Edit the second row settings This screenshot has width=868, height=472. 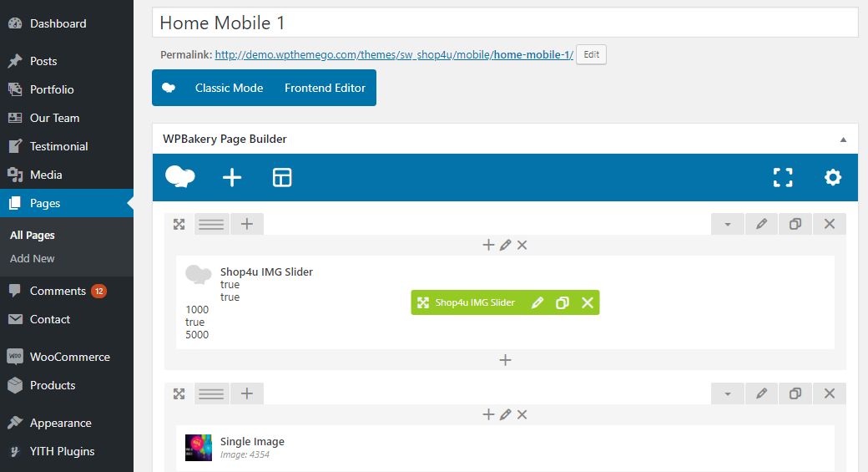[762, 393]
